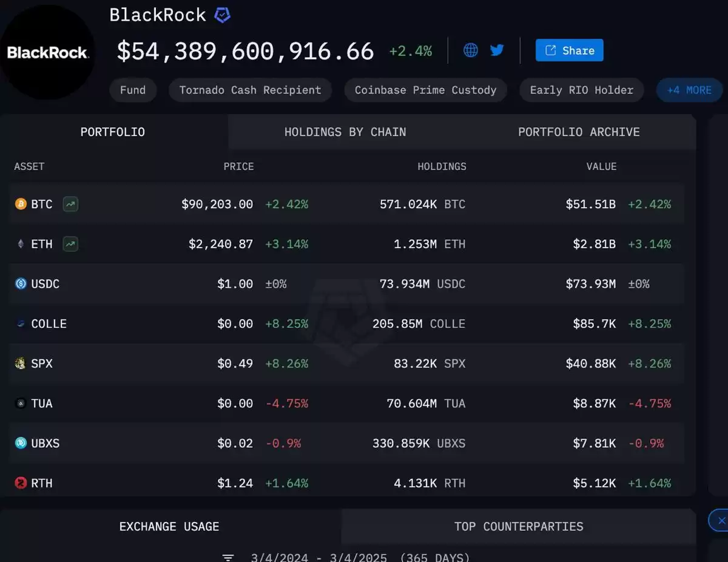Click the Bitcoin coin icon
Image resolution: width=728 pixels, height=562 pixels.
pyautogui.click(x=21, y=205)
